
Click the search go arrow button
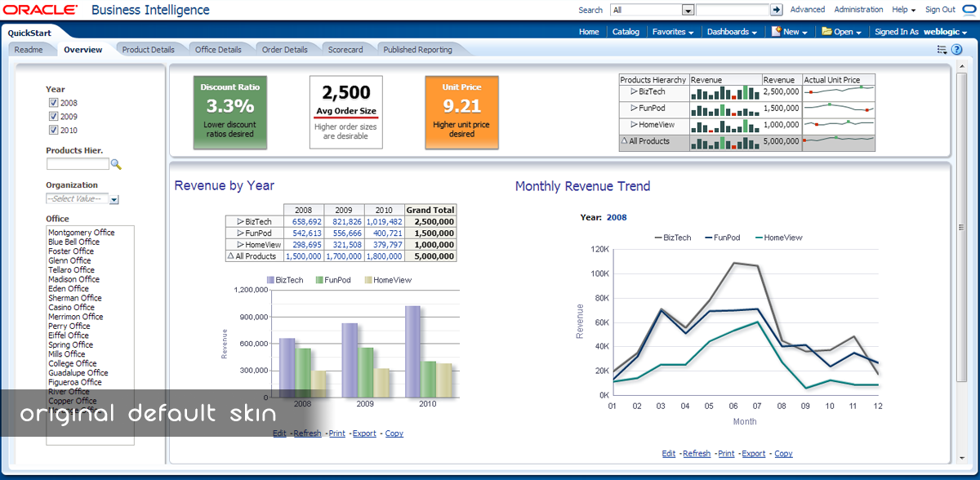[x=776, y=10]
